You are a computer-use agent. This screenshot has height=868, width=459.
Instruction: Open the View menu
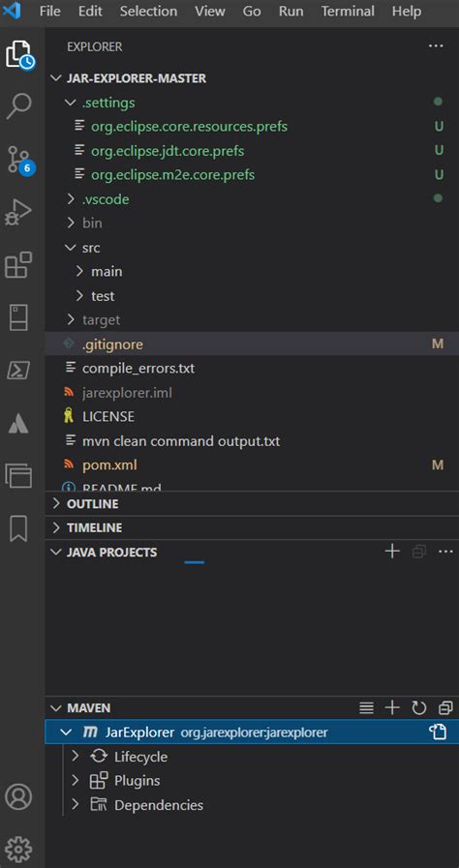click(x=210, y=11)
